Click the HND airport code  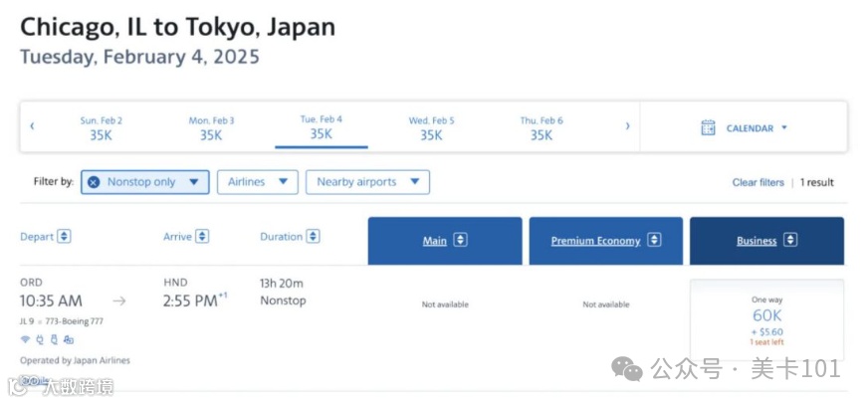(175, 283)
